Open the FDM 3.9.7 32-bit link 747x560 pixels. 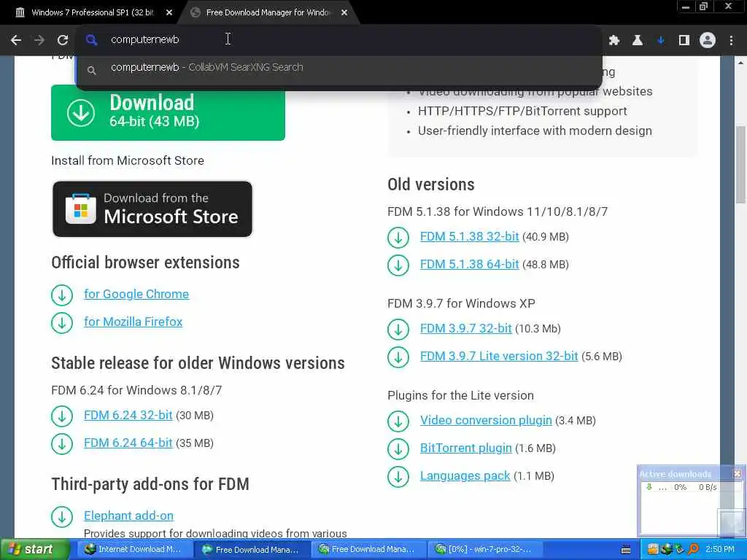[x=466, y=329]
